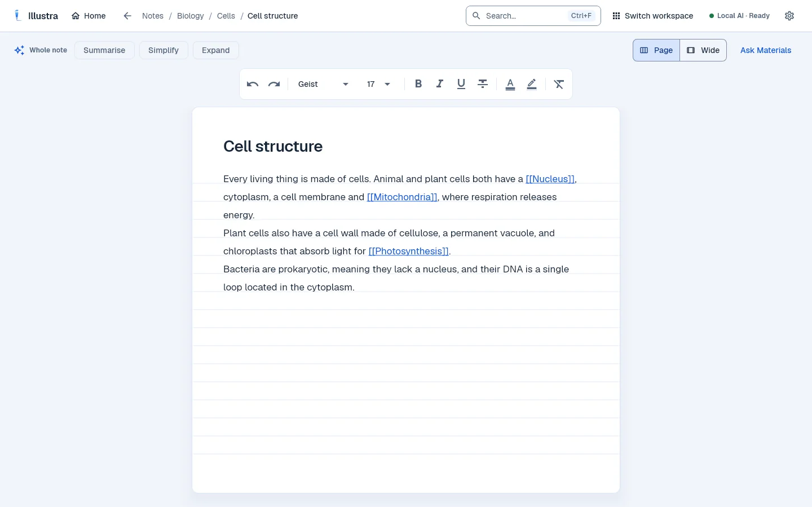Open Ask Materials
This screenshot has width=812, height=507.
tap(766, 50)
